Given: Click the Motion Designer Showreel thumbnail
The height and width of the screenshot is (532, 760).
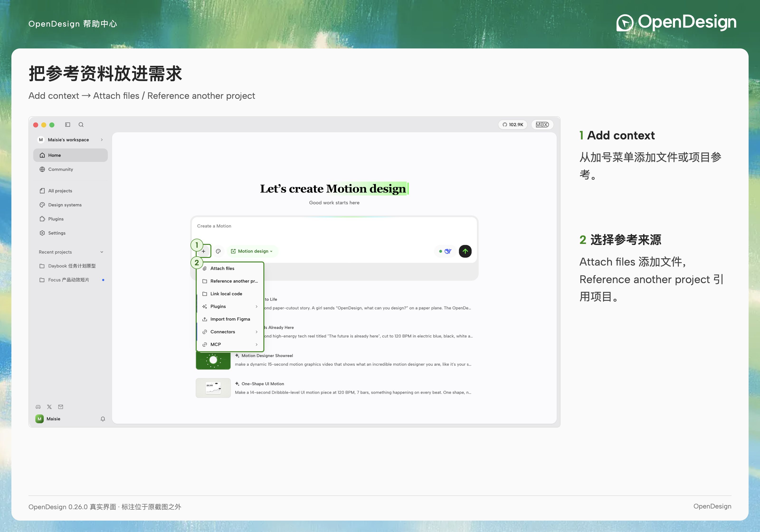Looking at the screenshot, I should click(x=213, y=361).
